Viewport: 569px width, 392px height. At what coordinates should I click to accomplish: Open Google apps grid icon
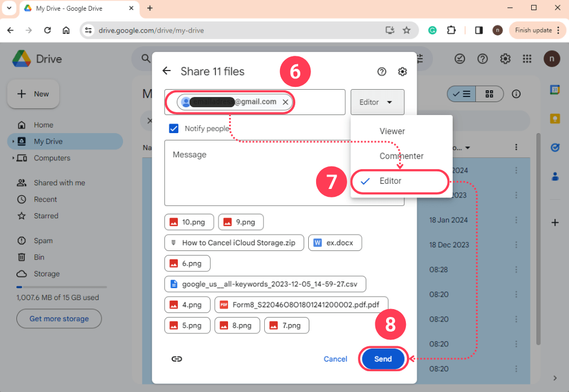[x=527, y=59]
